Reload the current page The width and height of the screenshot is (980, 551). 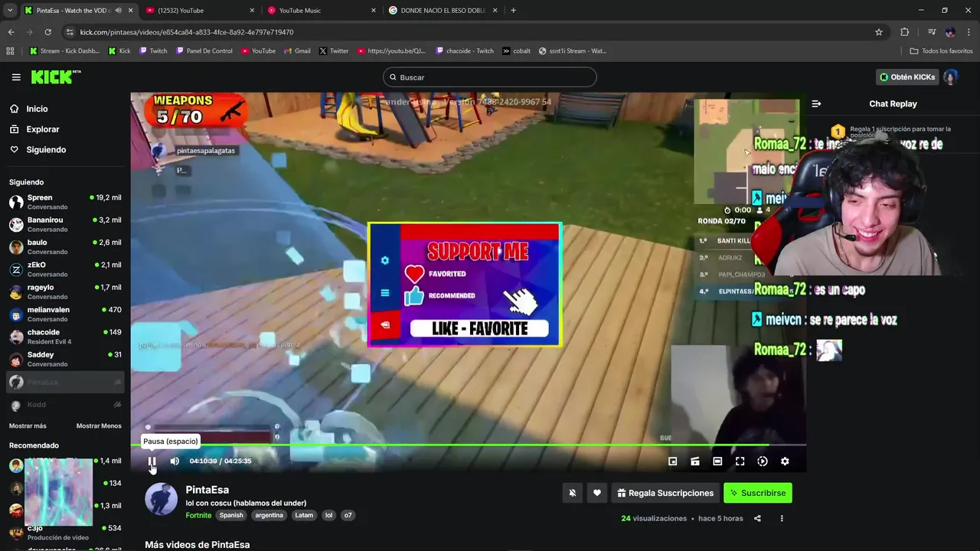coord(47,32)
